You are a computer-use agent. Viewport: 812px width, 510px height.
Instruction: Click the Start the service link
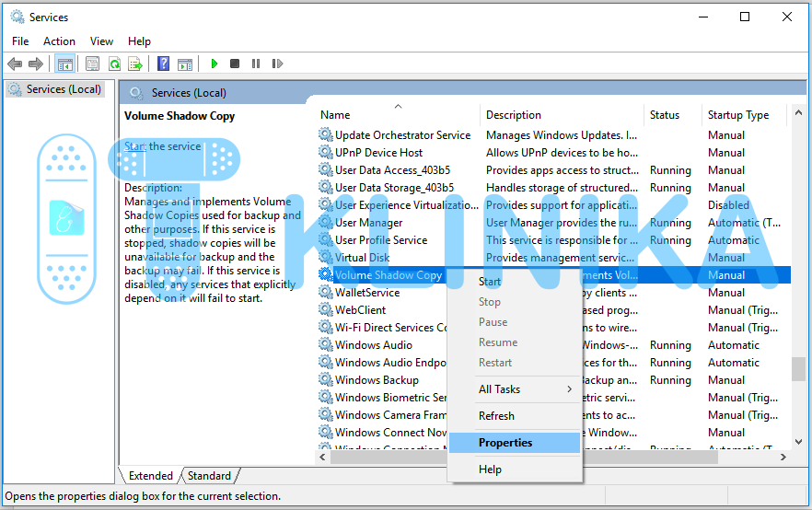[134, 146]
